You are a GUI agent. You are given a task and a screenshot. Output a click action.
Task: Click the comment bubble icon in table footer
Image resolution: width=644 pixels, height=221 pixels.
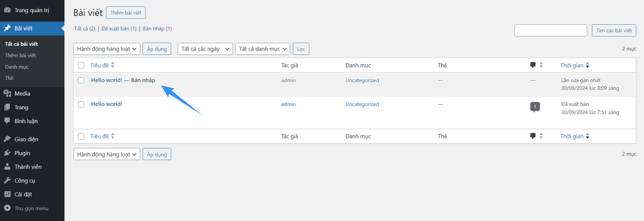point(533,136)
